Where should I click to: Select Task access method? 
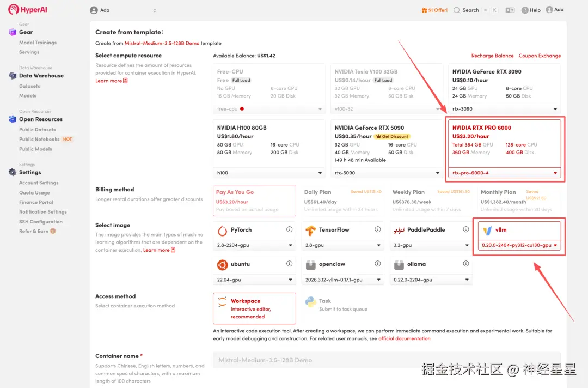coord(343,305)
